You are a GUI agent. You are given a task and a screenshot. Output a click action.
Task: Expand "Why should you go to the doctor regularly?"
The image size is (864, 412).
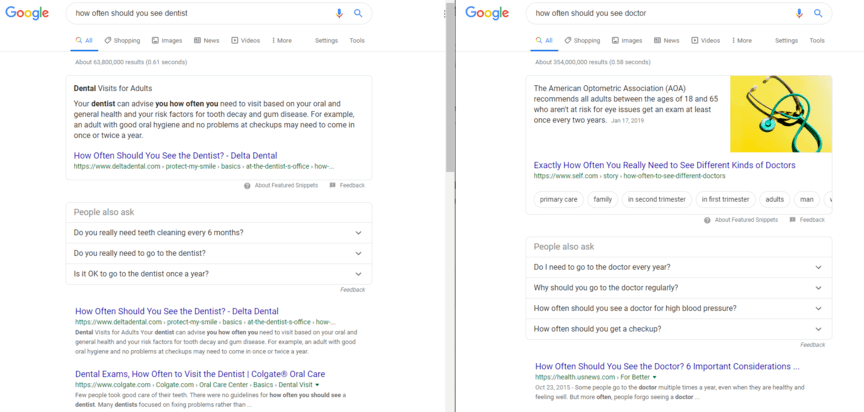pyautogui.click(x=679, y=288)
